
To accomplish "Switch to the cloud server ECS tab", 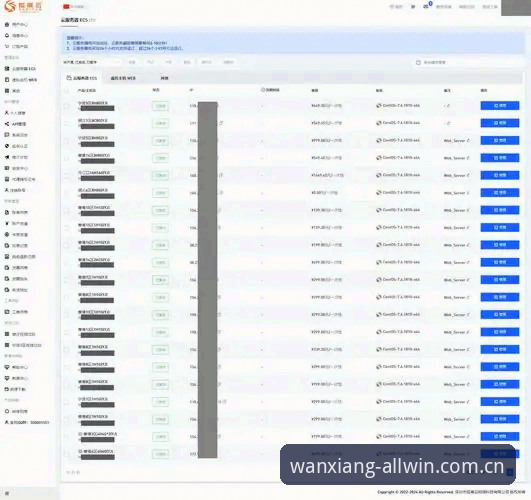I will pos(82,78).
